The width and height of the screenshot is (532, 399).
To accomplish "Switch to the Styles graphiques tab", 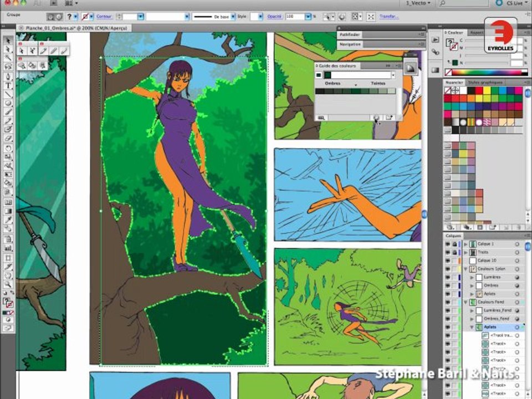I will tap(485, 83).
